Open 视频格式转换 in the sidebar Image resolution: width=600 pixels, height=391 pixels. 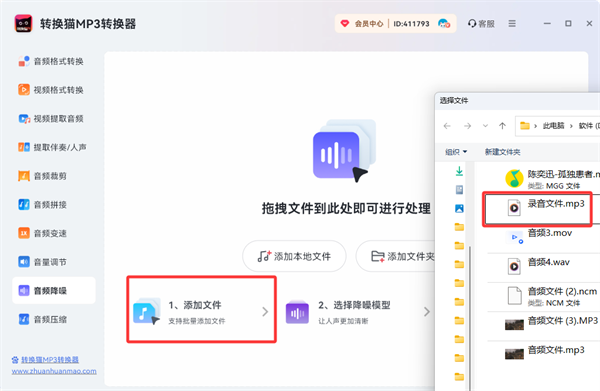(x=51, y=90)
